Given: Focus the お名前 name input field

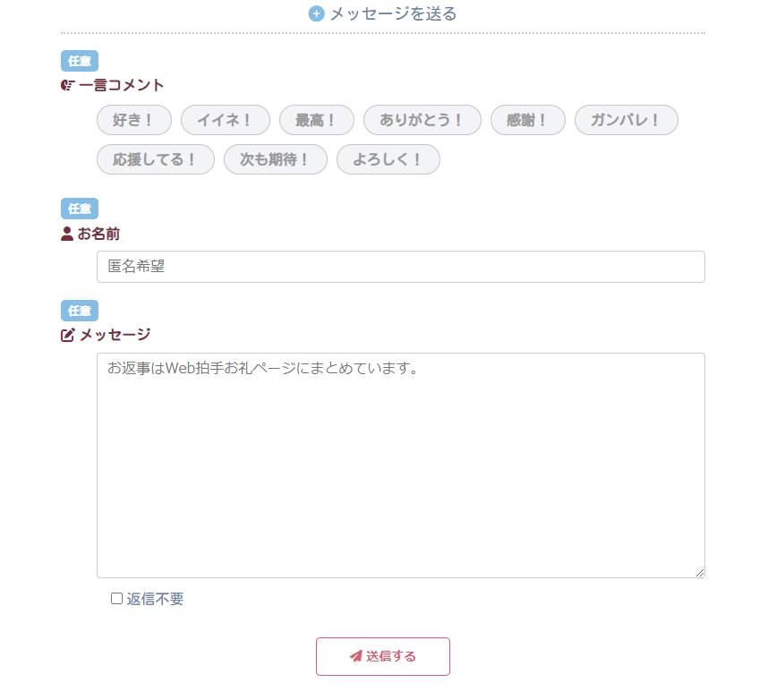Looking at the screenshot, I should [400, 267].
